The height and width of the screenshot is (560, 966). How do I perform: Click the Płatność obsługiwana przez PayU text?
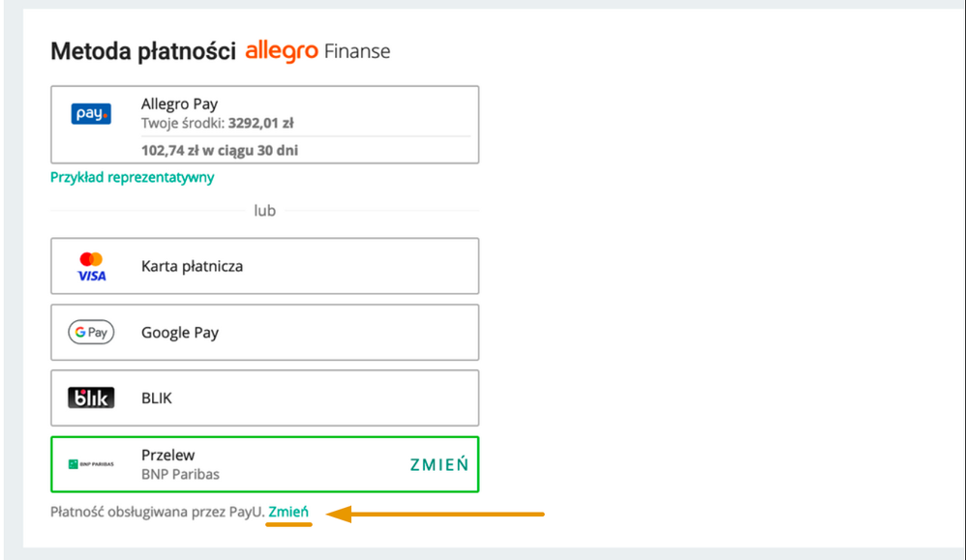coord(158,512)
